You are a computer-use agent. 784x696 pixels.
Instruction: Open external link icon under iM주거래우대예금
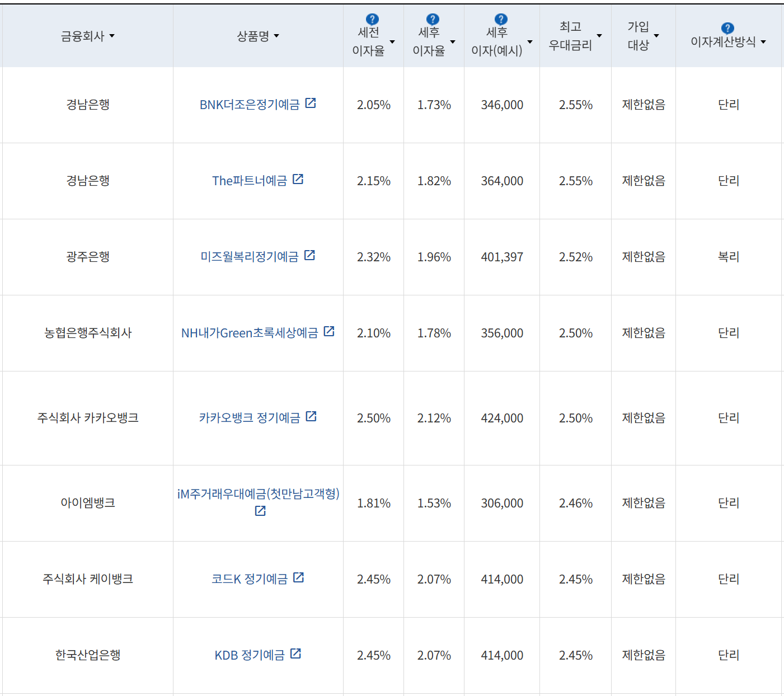click(x=259, y=510)
